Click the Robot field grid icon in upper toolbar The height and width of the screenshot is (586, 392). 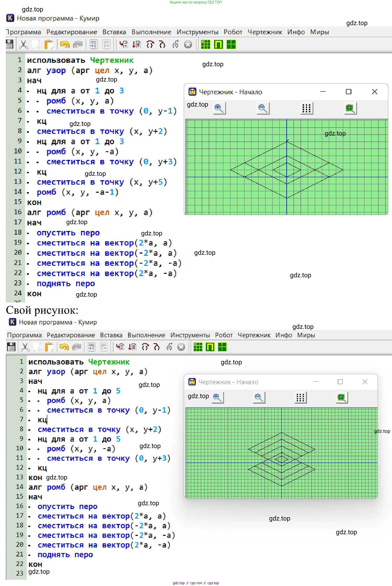click(x=205, y=45)
